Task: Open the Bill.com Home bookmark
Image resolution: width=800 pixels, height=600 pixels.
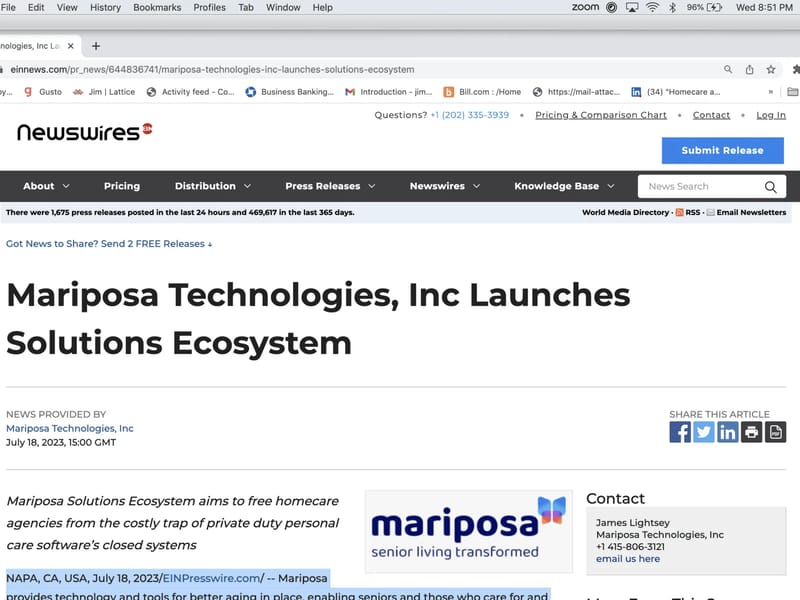Action: click(x=483, y=92)
